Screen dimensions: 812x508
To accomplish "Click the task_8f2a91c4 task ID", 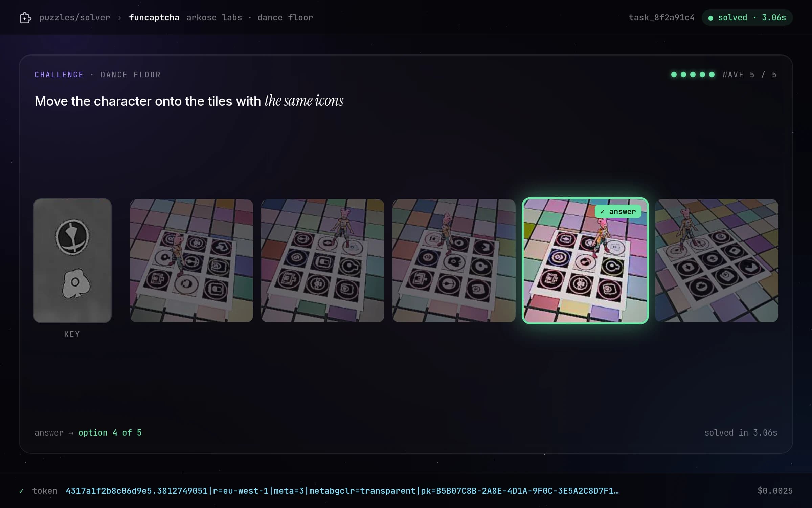I will (661, 18).
